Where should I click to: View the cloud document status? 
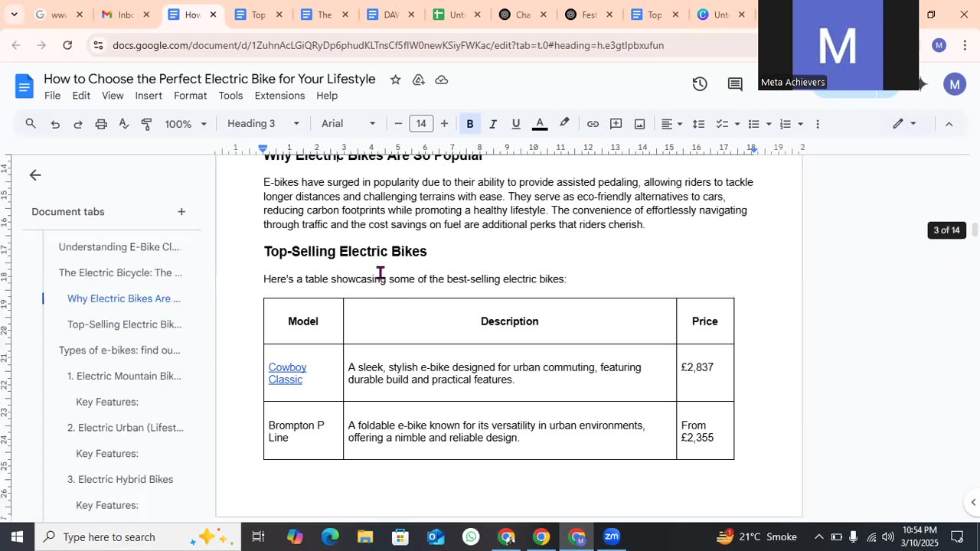[442, 80]
